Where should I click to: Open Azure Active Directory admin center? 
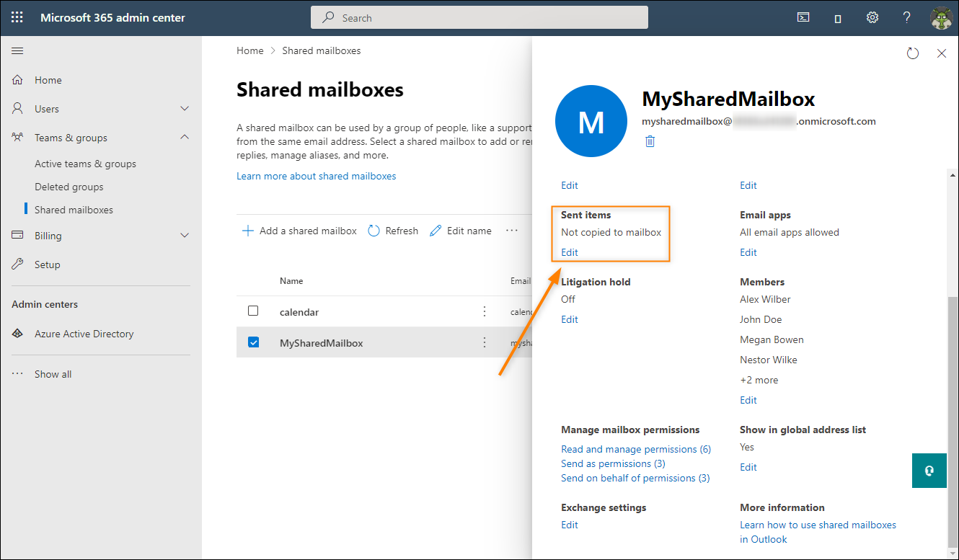(x=84, y=334)
